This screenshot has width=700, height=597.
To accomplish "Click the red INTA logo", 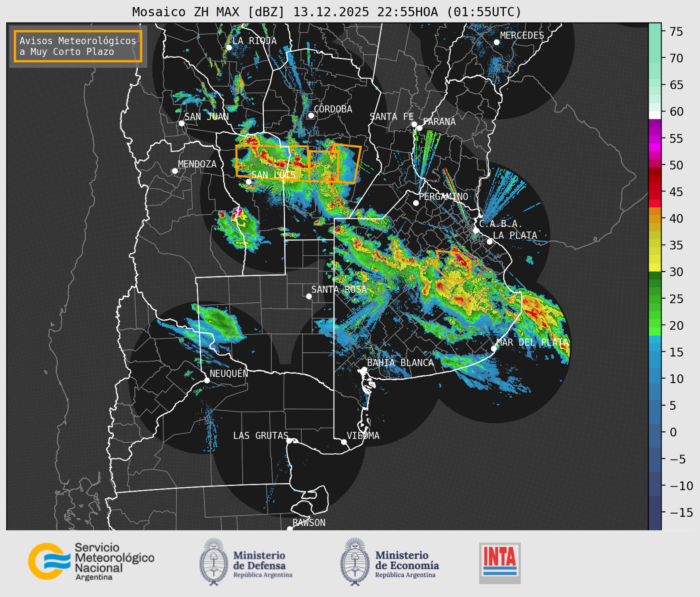I will pos(500,563).
